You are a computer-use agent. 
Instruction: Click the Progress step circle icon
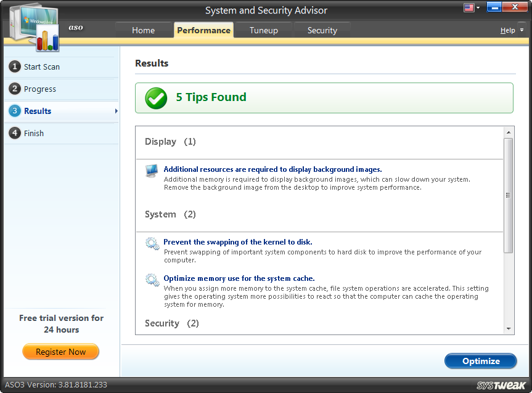[14, 89]
